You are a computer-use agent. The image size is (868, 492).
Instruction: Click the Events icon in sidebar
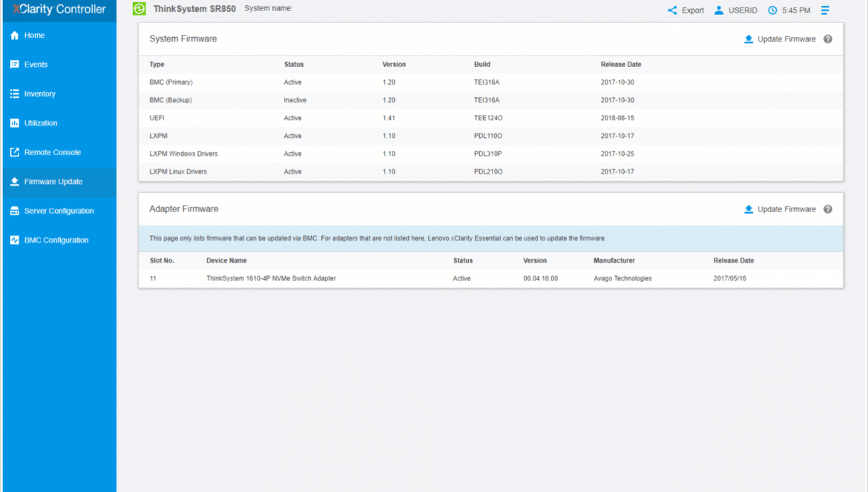pyautogui.click(x=14, y=65)
